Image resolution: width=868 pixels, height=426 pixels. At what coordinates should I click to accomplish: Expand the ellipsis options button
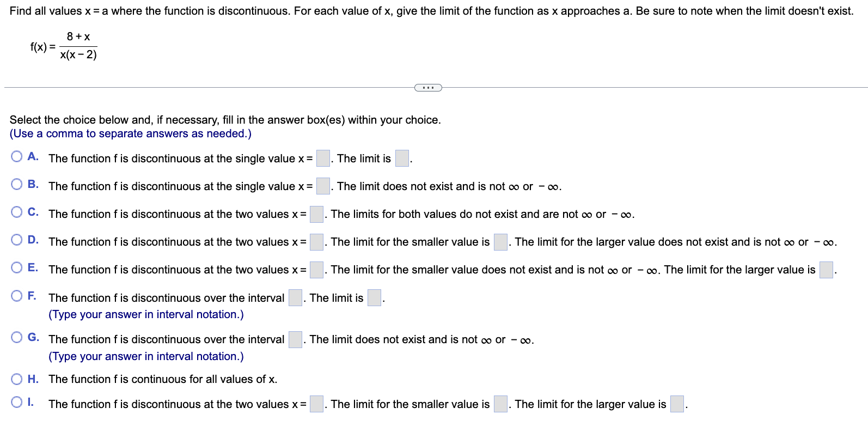pyautogui.click(x=428, y=87)
